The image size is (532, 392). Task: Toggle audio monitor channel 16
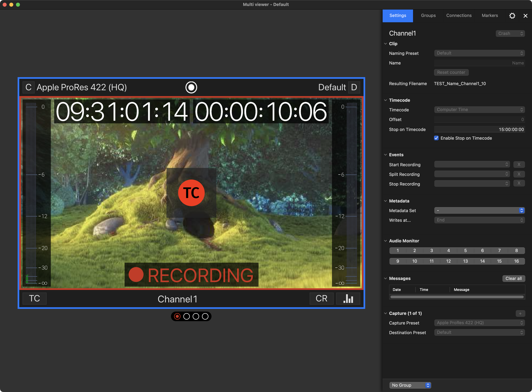(516, 261)
